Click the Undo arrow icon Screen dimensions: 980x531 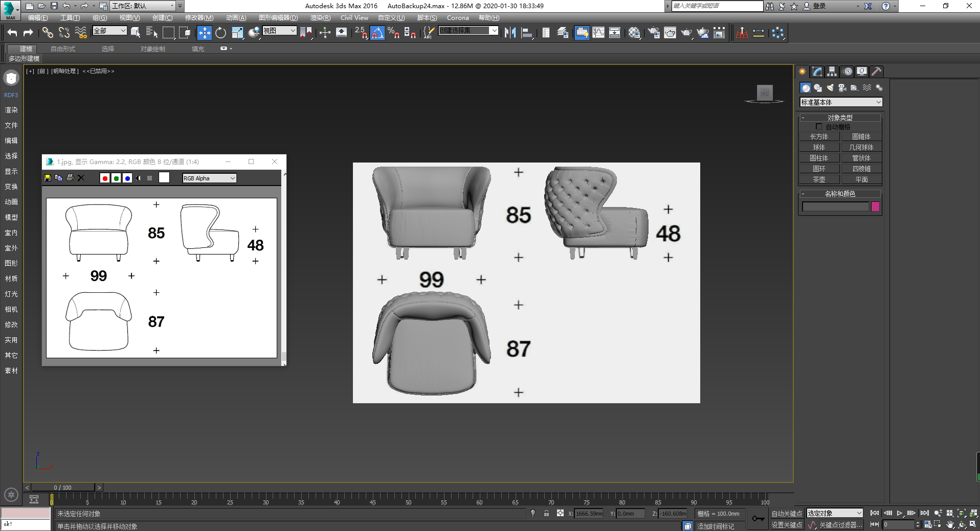point(12,33)
